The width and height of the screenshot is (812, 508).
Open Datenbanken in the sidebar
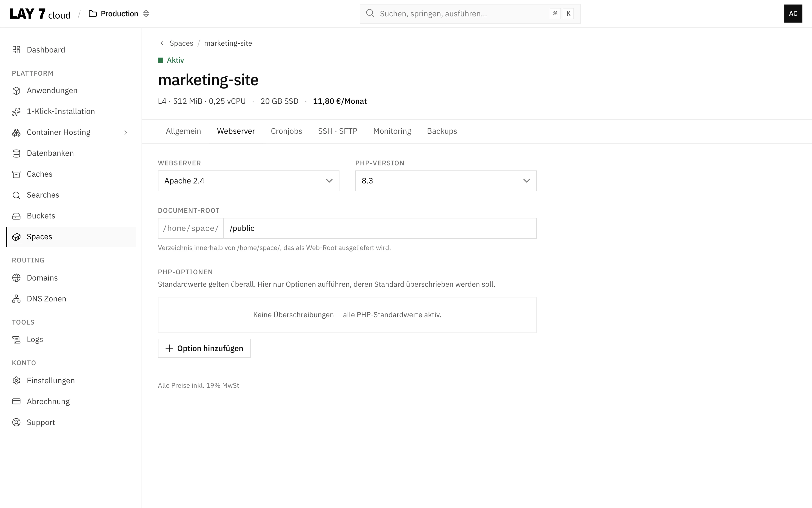click(x=71, y=153)
